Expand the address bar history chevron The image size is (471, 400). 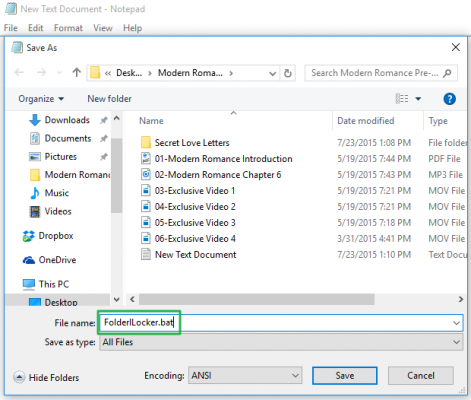tap(272, 73)
